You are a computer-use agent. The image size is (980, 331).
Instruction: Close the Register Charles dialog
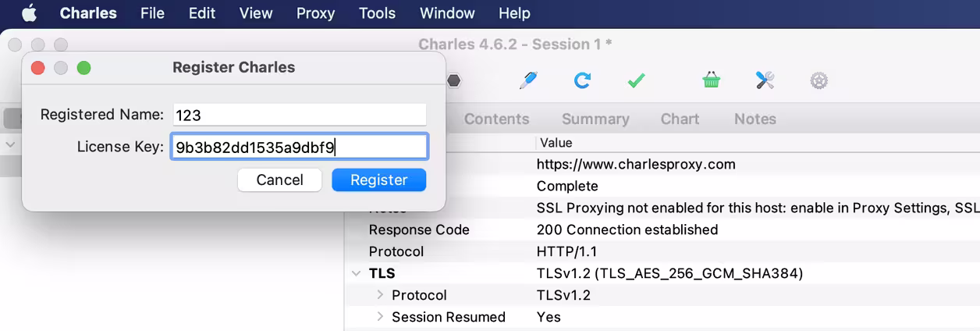click(37, 68)
